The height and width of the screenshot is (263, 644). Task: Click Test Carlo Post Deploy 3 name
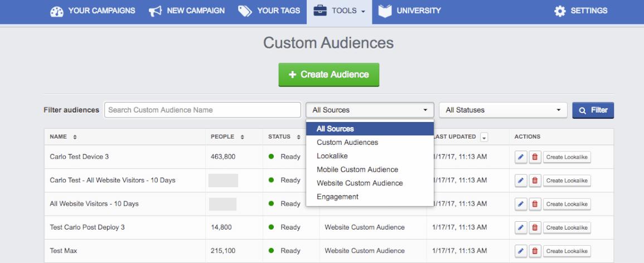87,227
